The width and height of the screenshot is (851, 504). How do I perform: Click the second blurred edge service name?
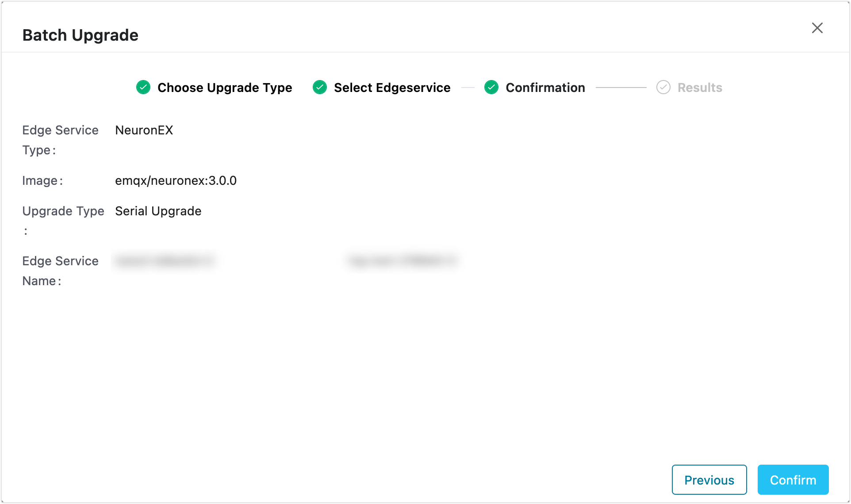click(402, 261)
